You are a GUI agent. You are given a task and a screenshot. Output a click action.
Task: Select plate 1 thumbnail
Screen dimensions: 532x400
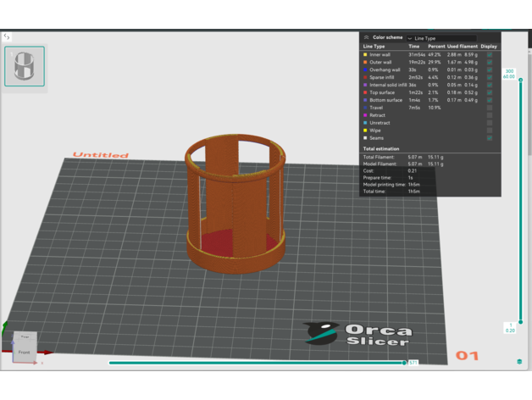pyautogui.click(x=25, y=66)
